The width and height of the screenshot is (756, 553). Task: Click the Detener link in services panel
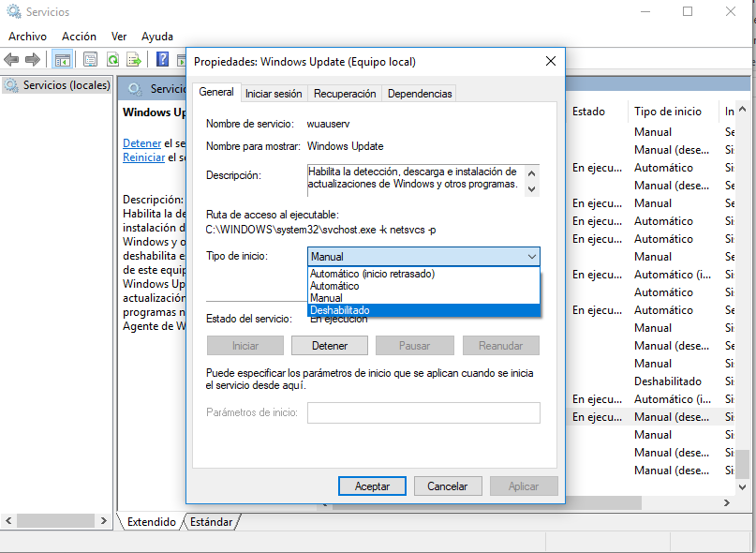[x=141, y=143]
